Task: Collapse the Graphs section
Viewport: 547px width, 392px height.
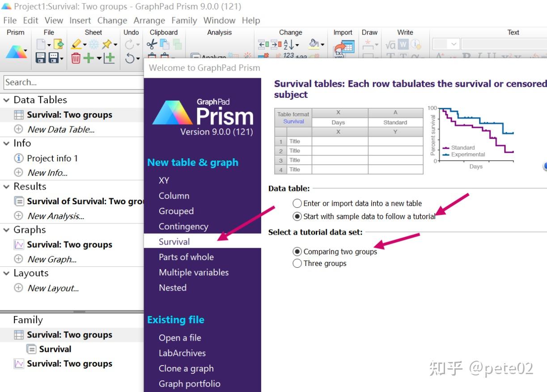Action: (6, 230)
